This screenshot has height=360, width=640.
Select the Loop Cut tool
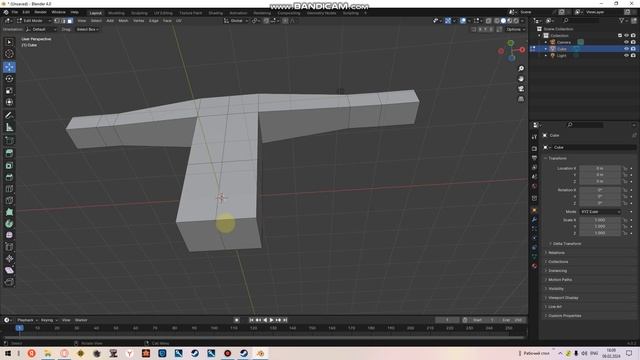[9, 189]
